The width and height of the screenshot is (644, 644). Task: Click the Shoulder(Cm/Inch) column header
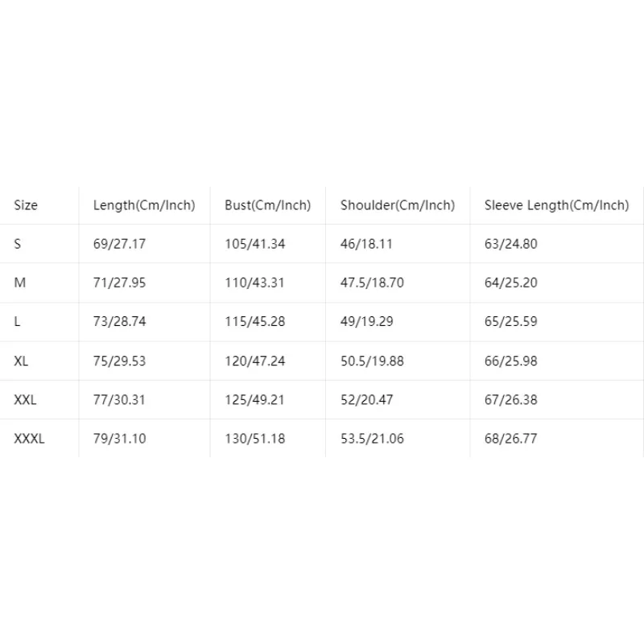(398, 205)
